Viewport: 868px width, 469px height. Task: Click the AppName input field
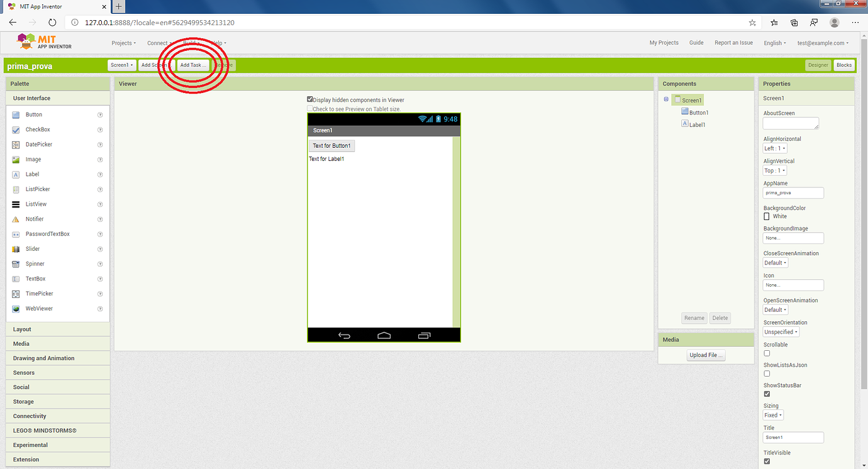[793, 192]
